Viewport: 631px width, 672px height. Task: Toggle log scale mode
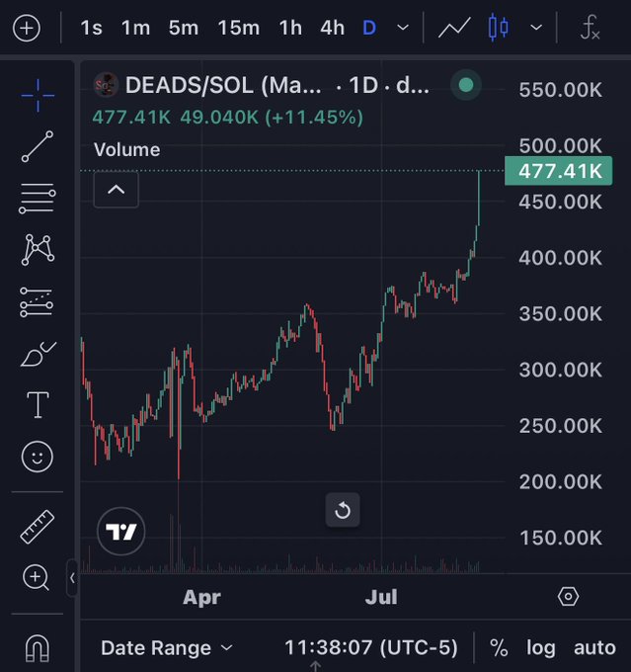pyautogui.click(x=540, y=648)
